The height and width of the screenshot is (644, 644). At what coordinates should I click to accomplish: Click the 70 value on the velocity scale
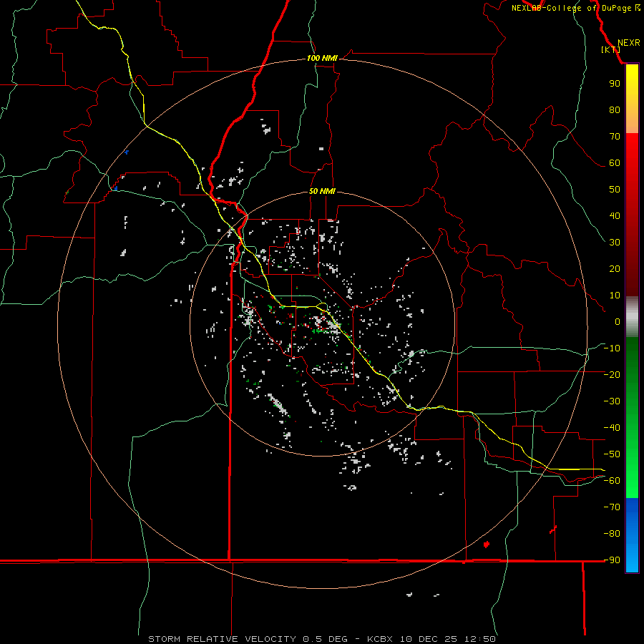click(615, 137)
